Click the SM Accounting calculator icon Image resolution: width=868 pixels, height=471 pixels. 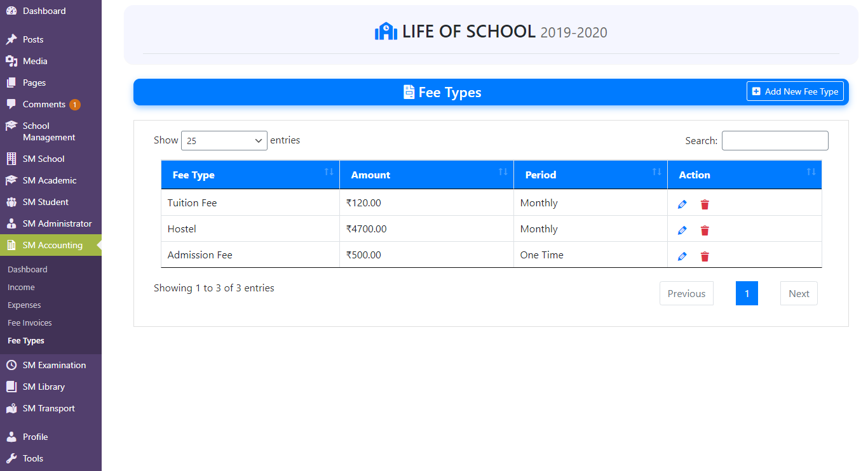point(11,245)
